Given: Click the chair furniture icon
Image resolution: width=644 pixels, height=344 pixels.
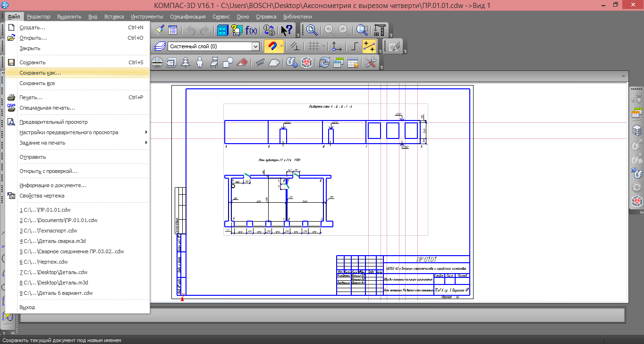Looking at the screenshot, I should coord(213,62).
